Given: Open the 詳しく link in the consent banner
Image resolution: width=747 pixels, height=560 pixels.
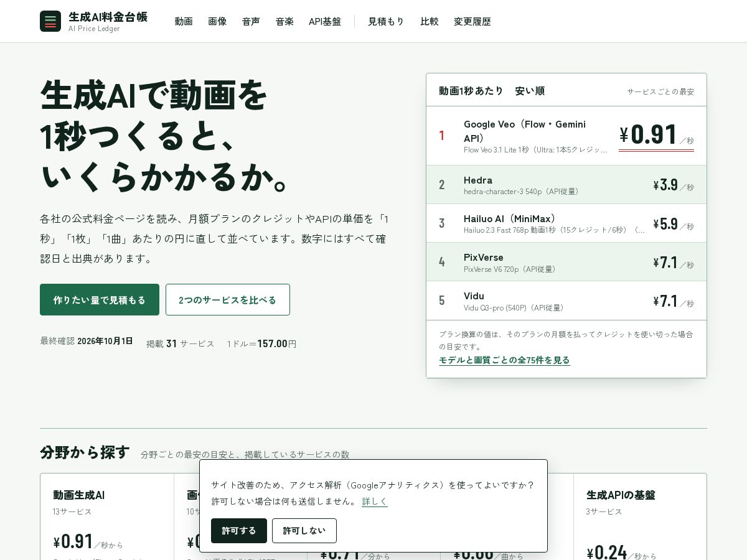Looking at the screenshot, I should [x=375, y=502].
